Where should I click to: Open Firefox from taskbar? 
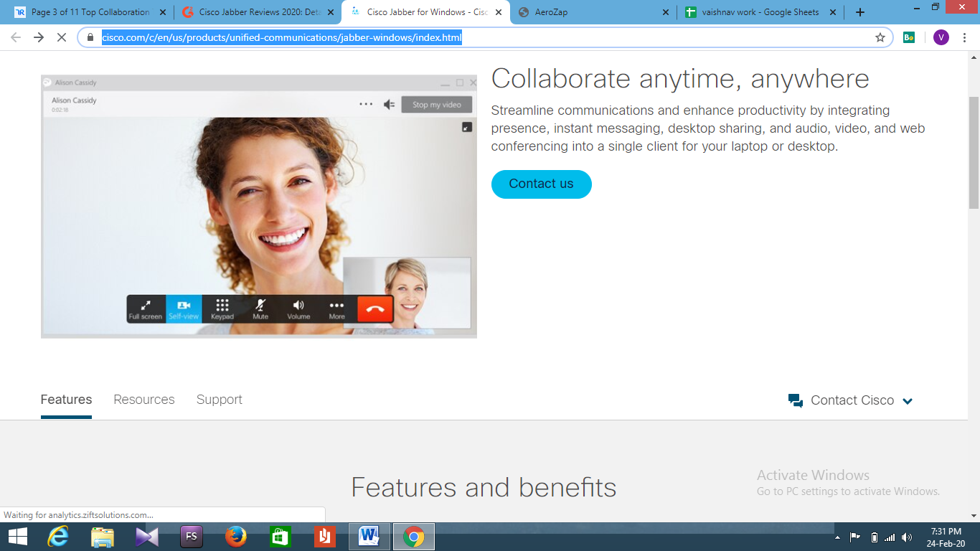click(236, 537)
